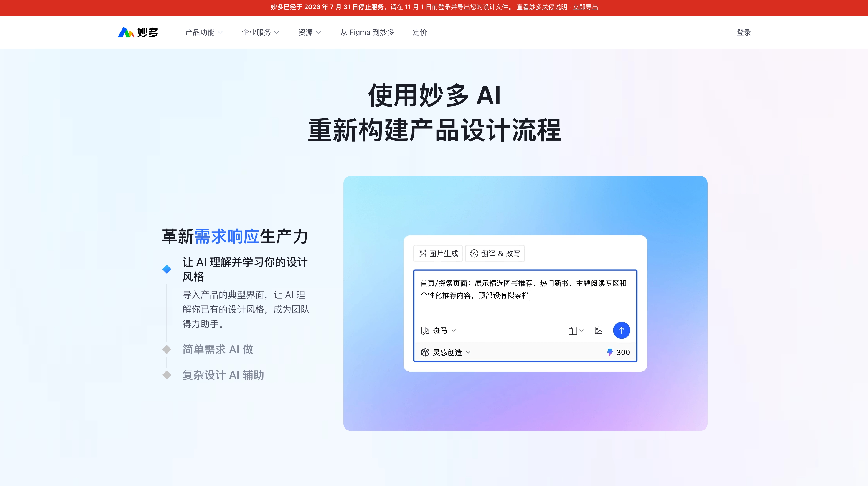Go to 从 Figma 到妙多 page
Viewport: 868px width, 486px height.
coord(367,32)
